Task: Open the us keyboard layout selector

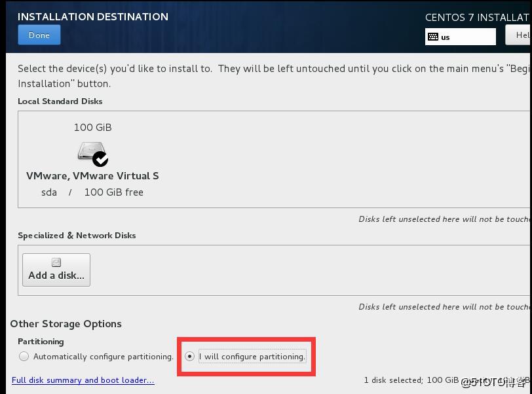Action: [460, 37]
